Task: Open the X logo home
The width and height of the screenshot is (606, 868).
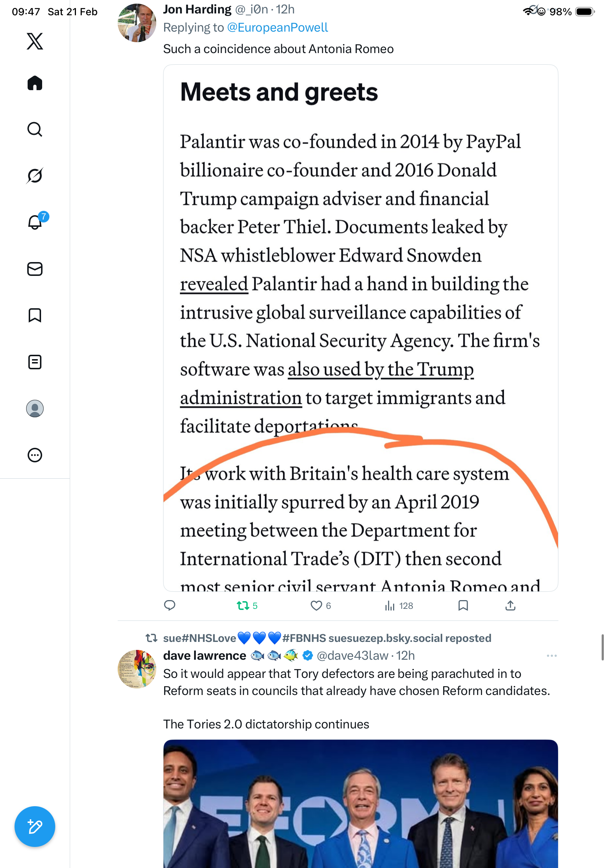Action: pyautogui.click(x=35, y=41)
